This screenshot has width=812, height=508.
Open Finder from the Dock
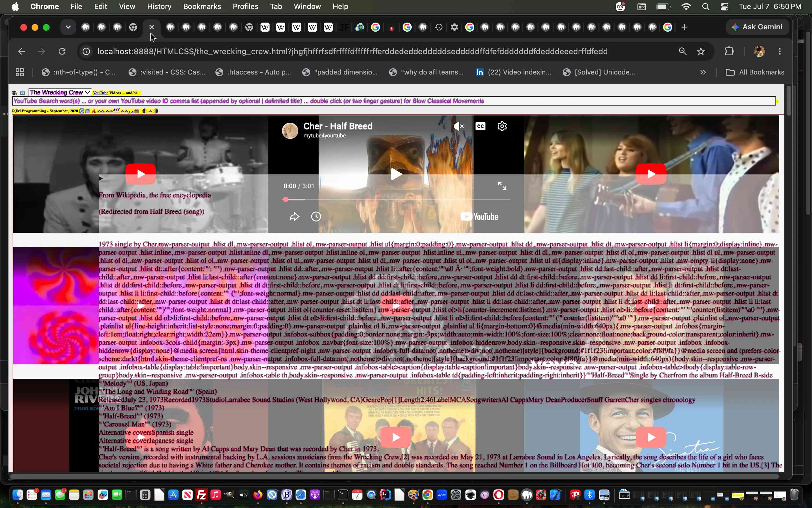[18, 494]
